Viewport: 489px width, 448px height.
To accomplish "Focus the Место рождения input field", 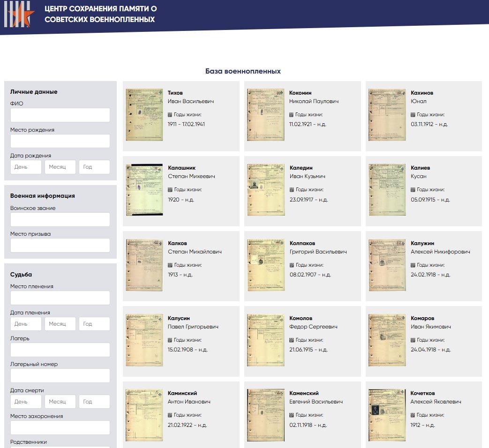I will click(60, 141).
